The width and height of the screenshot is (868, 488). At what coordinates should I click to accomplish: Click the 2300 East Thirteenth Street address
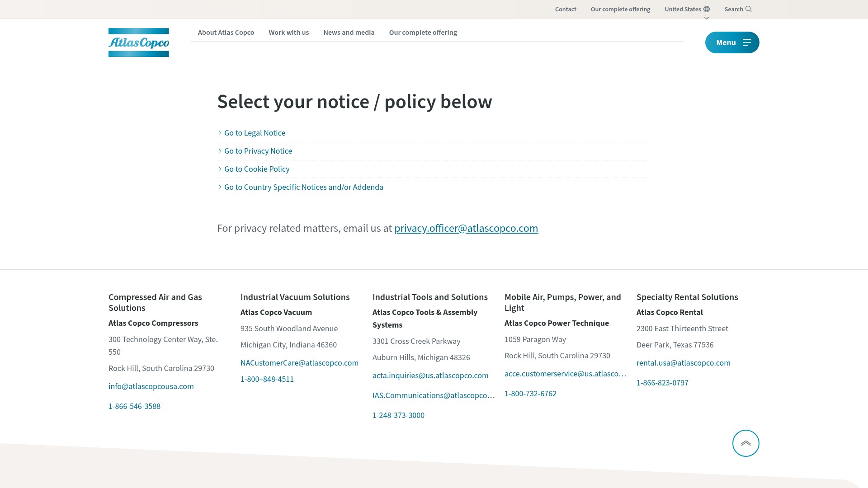[x=682, y=328]
